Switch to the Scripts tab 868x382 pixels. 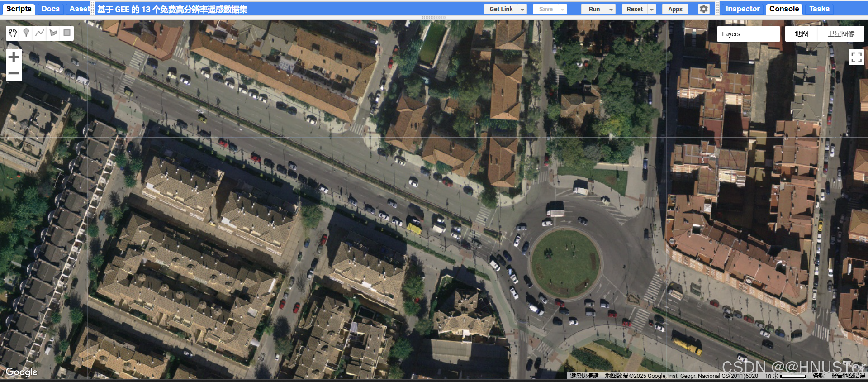(x=19, y=9)
